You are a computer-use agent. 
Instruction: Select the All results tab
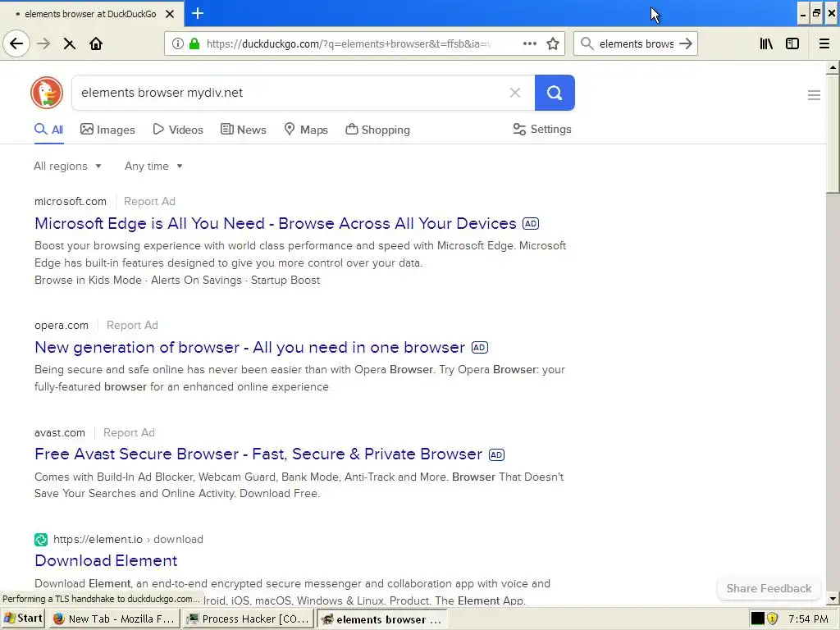[x=48, y=130]
